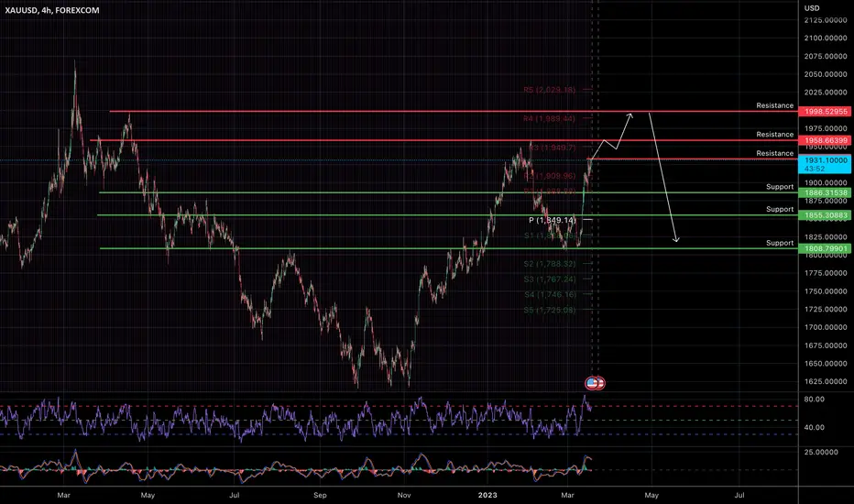Click the Support text on the 1808.79901 line
Image resolution: width=854 pixels, height=504 pixels.
point(780,243)
